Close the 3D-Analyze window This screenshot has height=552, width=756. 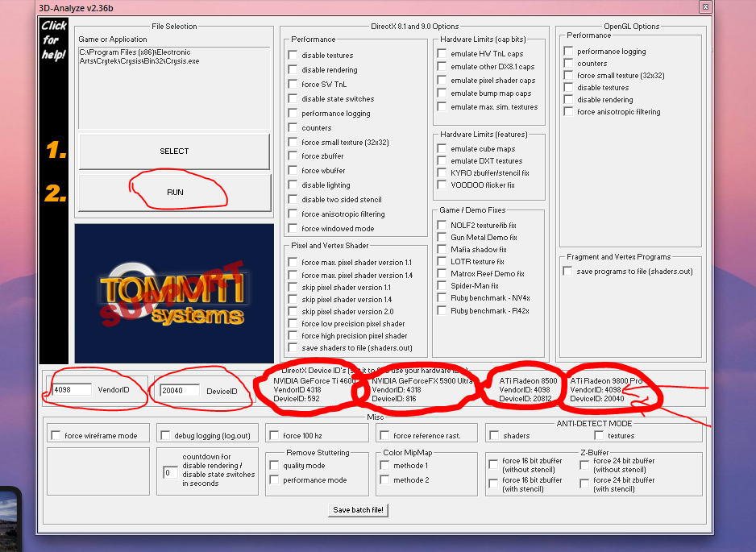705,6
